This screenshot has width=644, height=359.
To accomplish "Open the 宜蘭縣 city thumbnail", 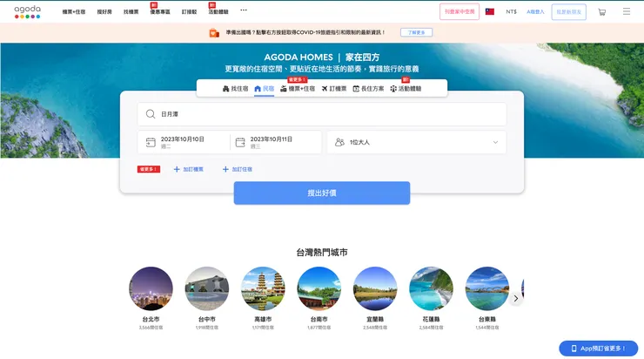I will 375,288.
